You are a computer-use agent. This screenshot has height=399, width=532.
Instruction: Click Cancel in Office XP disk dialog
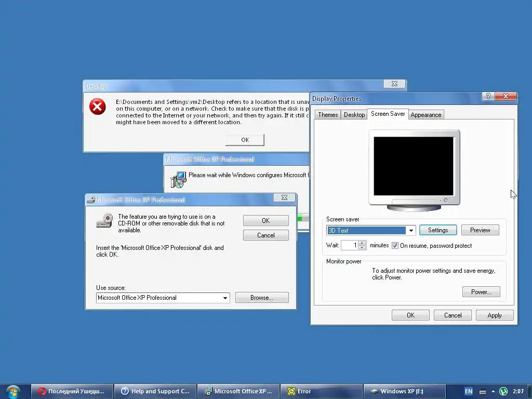(x=266, y=235)
